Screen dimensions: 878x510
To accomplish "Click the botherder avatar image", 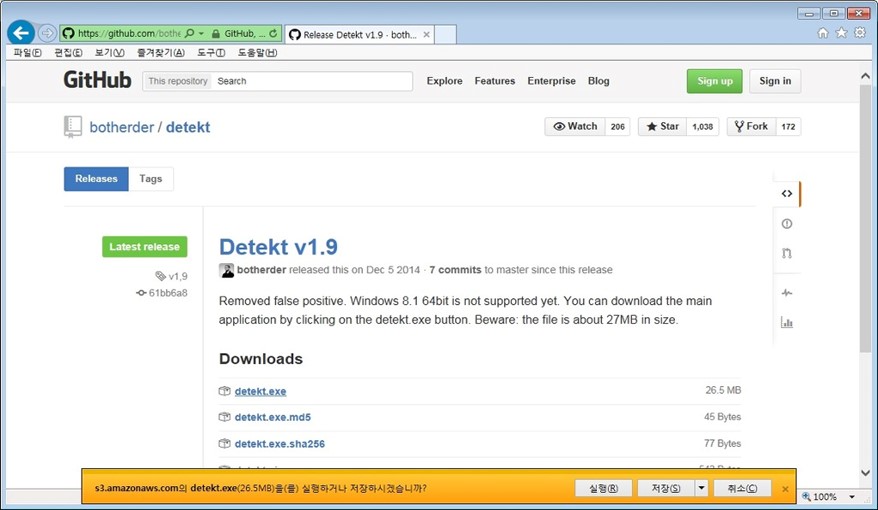I will pos(226,270).
